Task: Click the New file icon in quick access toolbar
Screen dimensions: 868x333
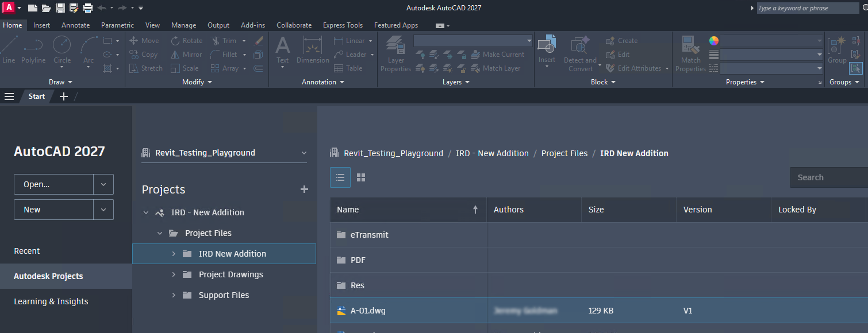Action: coord(33,8)
